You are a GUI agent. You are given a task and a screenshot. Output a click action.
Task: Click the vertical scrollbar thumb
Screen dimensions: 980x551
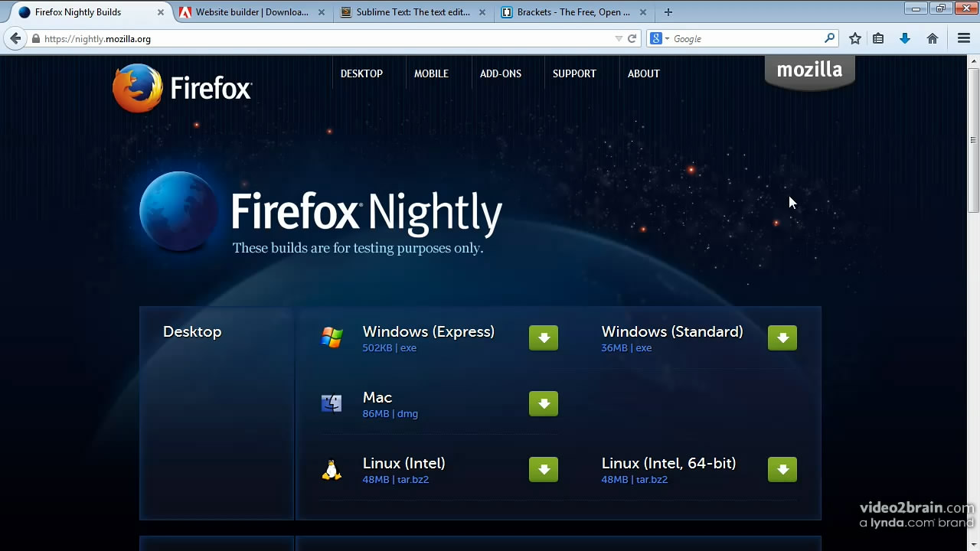[973, 141]
